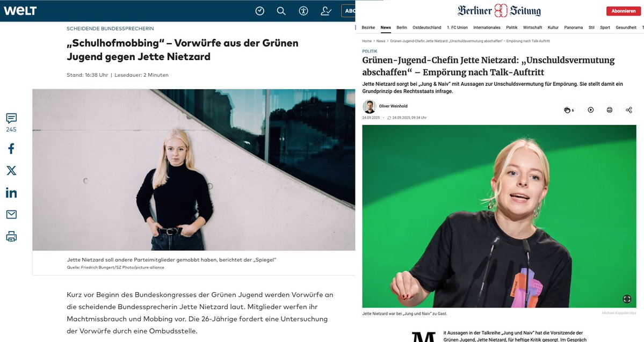Viewport: 644px width, 342px height.
Task: Send article by email icon
Action: (11, 214)
